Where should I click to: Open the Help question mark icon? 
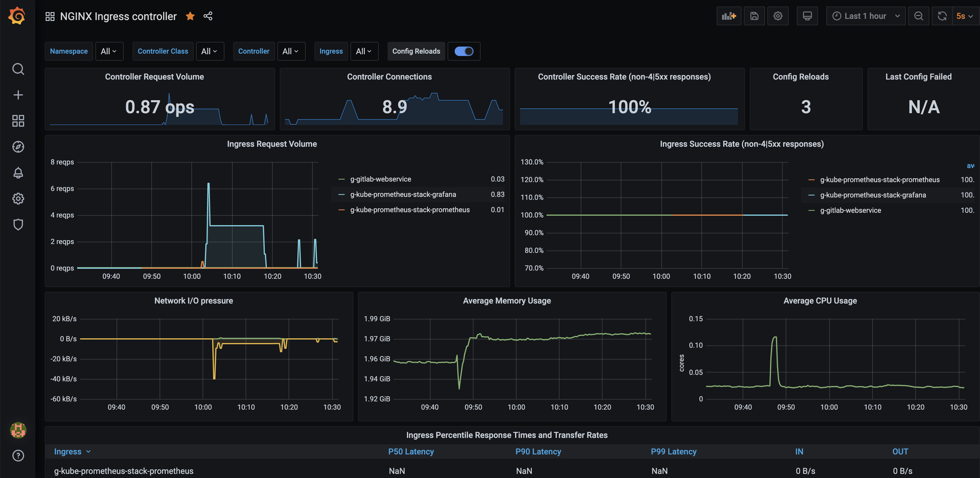[x=18, y=456]
